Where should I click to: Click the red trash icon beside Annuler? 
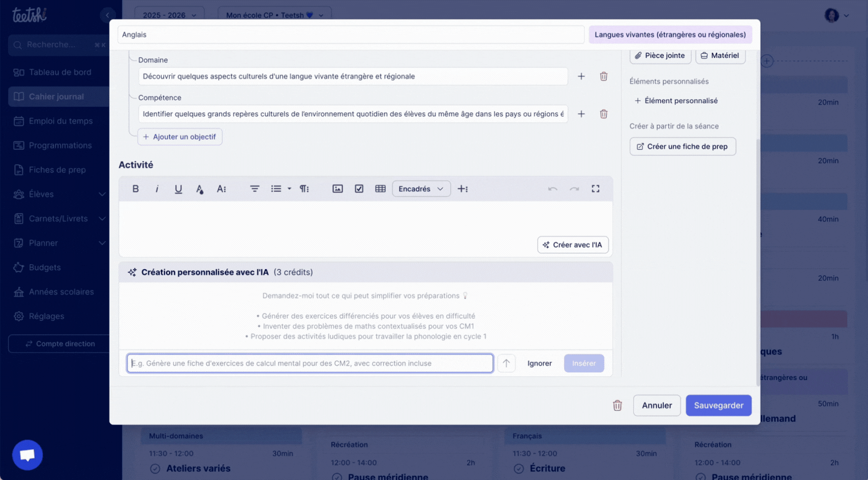click(617, 406)
